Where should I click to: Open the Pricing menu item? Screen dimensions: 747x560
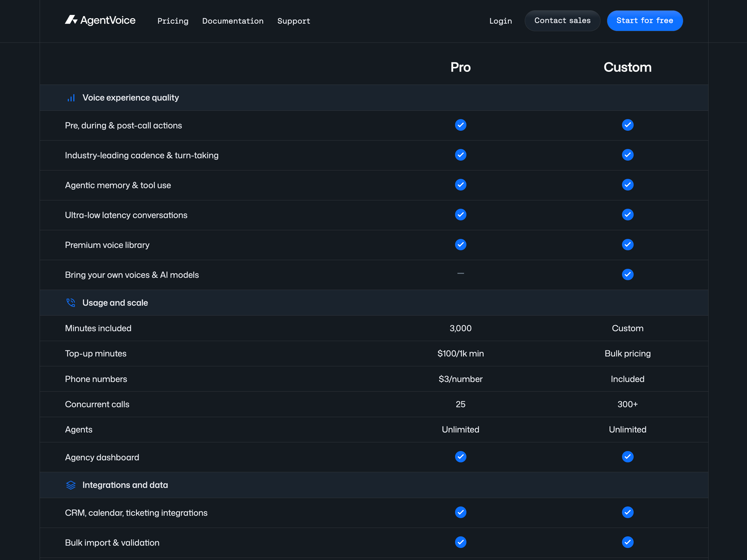[x=173, y=21]
